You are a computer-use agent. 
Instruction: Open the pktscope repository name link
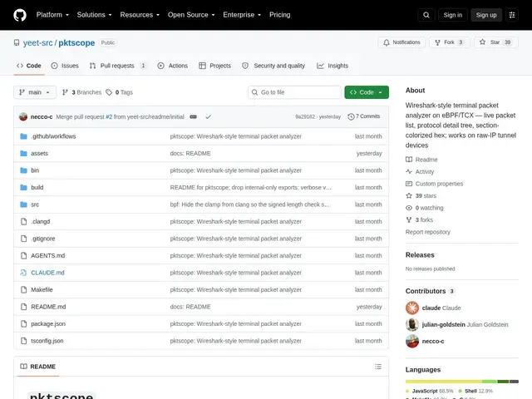coord(76,43)
